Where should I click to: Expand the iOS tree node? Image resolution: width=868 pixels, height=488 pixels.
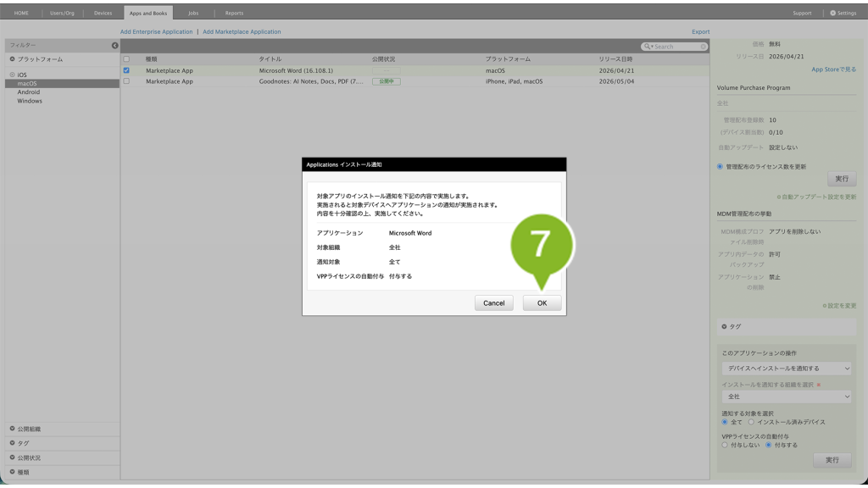coord(12,75)
